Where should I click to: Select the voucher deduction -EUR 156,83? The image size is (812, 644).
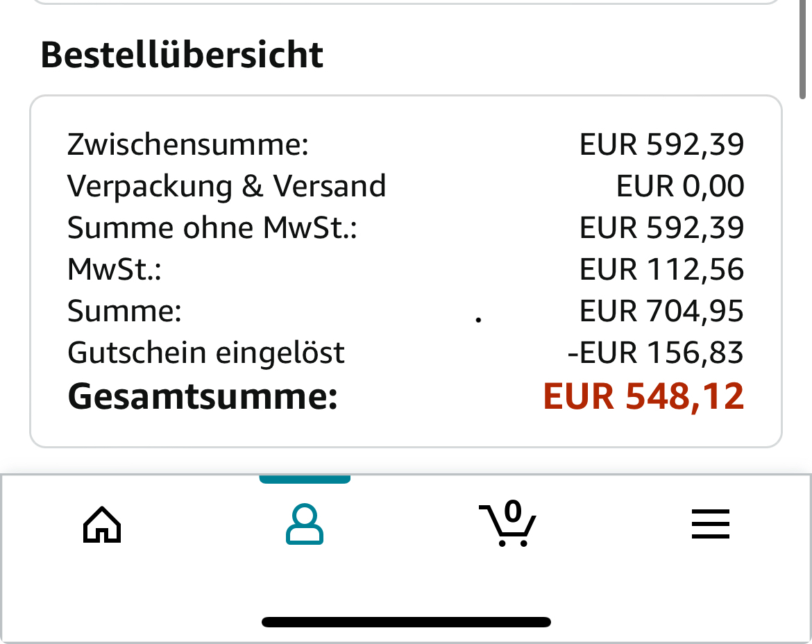pos(656,353)
